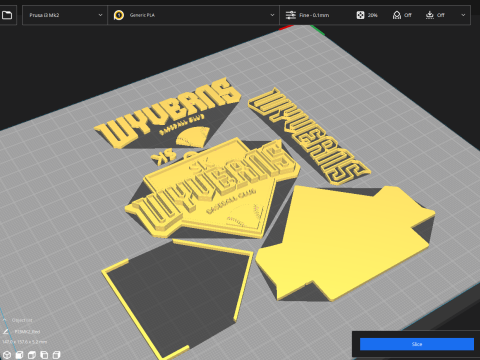The width and height of the screenshot is (480, 360).
Task: Click the support Off icon
Action: [397, 15]
